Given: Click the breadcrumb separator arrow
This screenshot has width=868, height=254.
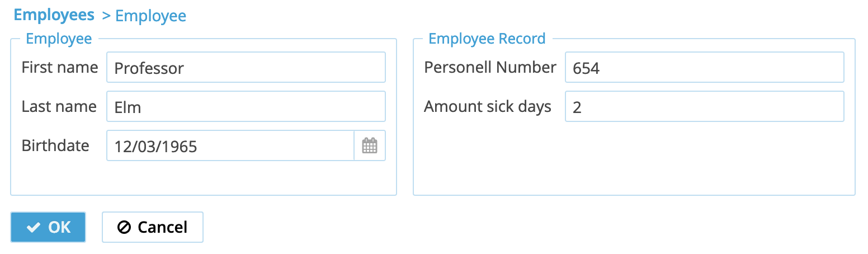Looking at the screenshot, I should click(106, 16).
